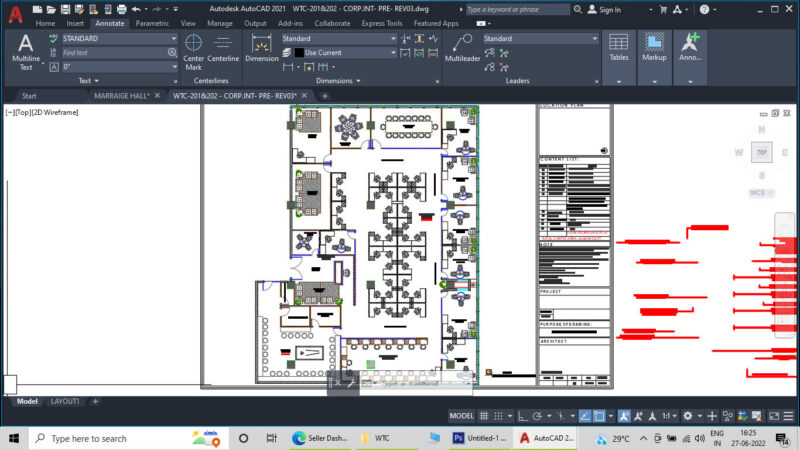
Task: Expand the Markup panel dropdown
Action: (654, 82)
